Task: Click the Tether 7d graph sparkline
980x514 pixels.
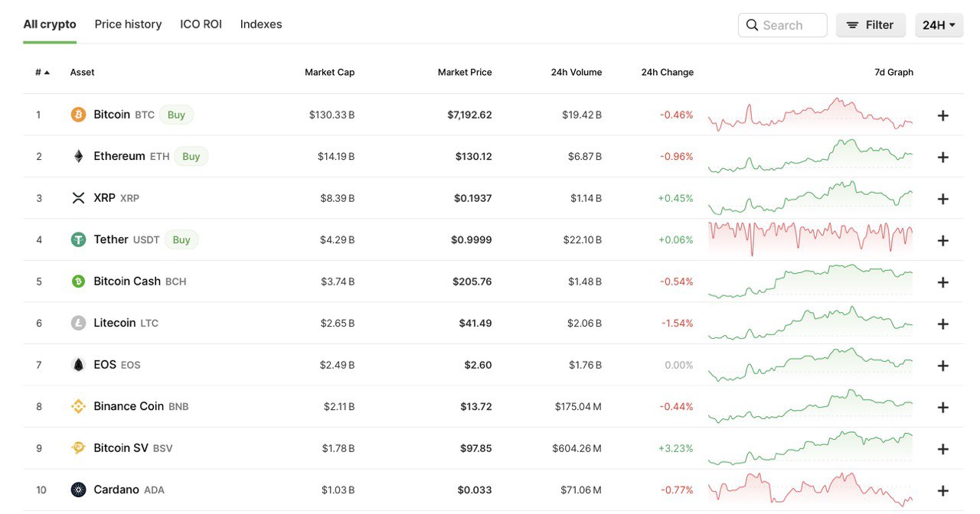Action: tap(810, 239)
